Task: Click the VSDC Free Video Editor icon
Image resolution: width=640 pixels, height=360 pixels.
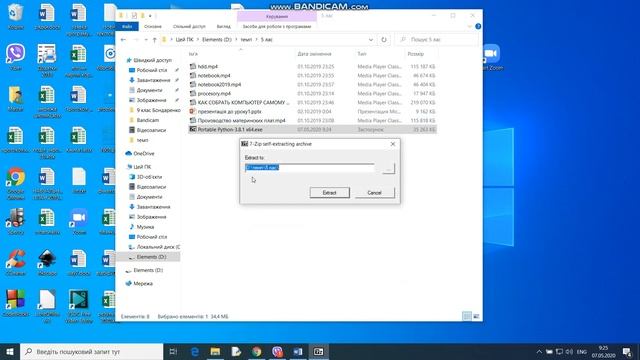Action: pos(79,305)
